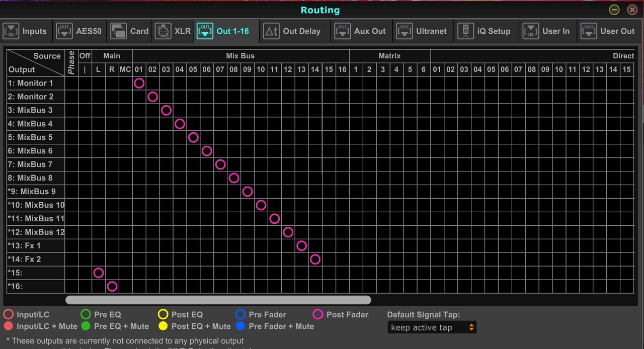644x349 pixels.
Task: Click the Direct 01 column header
Action: (437, 69)
